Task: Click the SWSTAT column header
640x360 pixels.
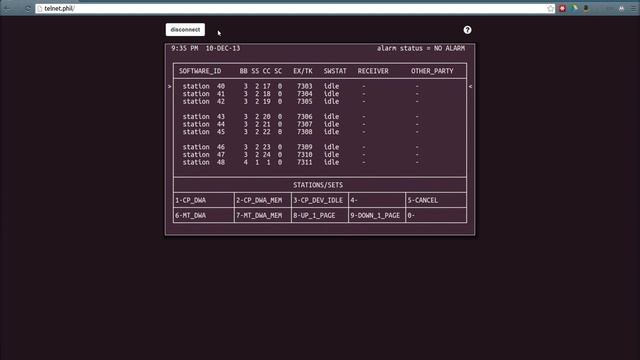Action: click(335, 71)
